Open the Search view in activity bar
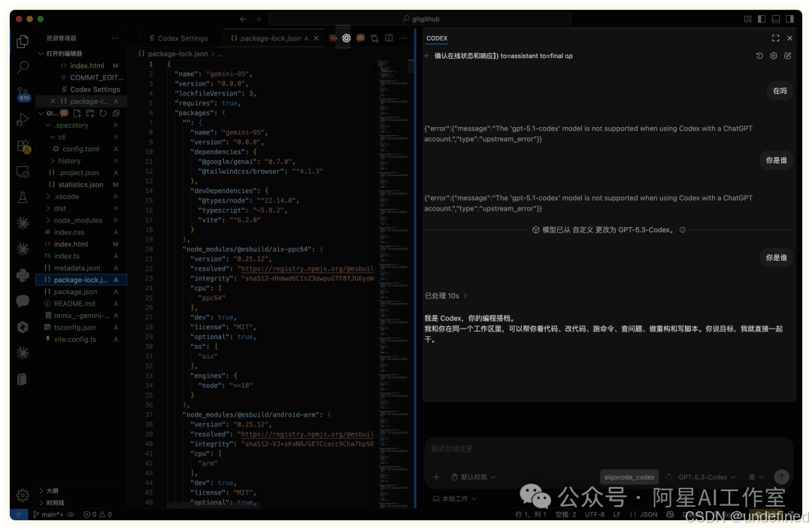This screenshot has width=812, height=530. pyautogui.click(x=23, y=68)
